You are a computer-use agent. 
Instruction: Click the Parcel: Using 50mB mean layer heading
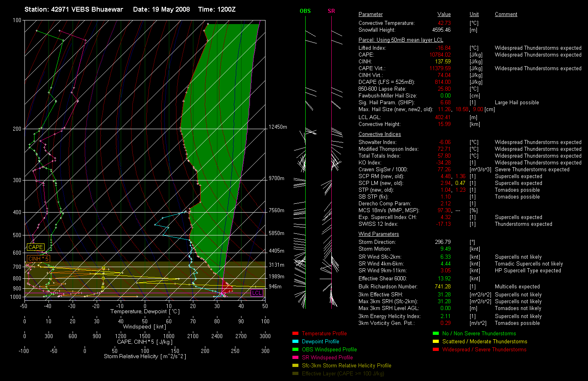tap(401, 40)
